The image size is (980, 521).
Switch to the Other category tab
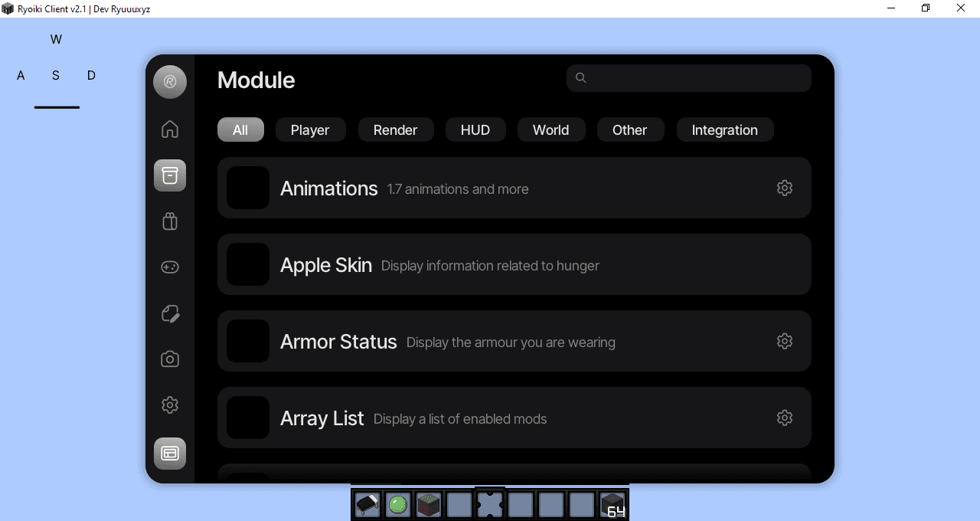tap(630, 129)
